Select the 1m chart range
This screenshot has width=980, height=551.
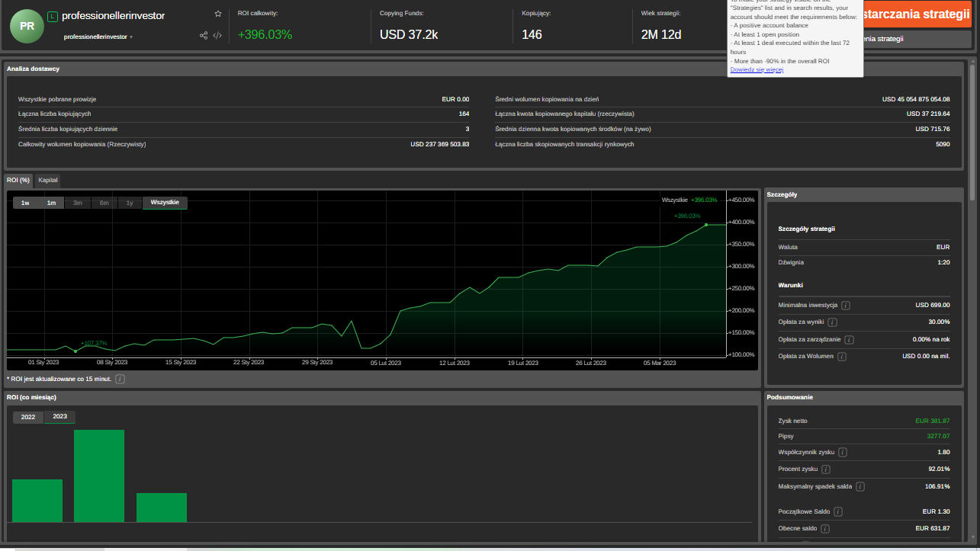pos(51,203)
